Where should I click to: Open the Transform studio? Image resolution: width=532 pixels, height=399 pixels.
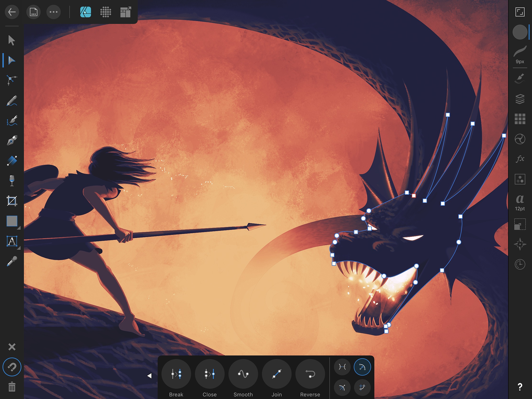point(520,224)
